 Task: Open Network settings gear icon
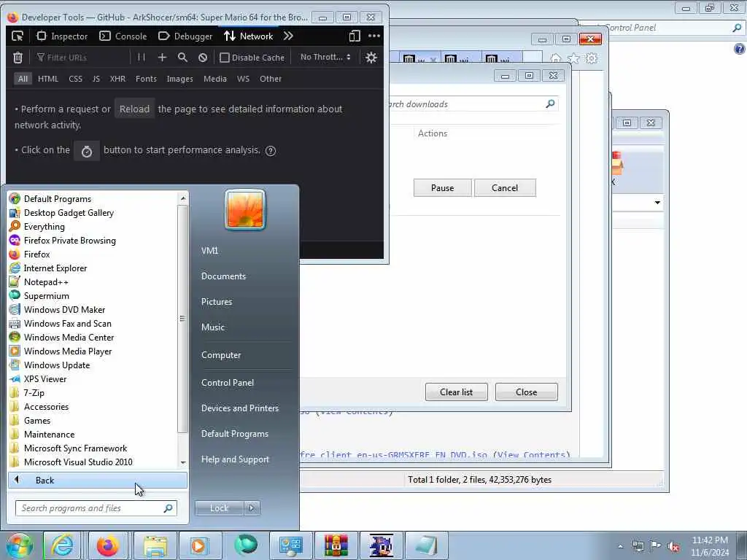pos(371,58)
